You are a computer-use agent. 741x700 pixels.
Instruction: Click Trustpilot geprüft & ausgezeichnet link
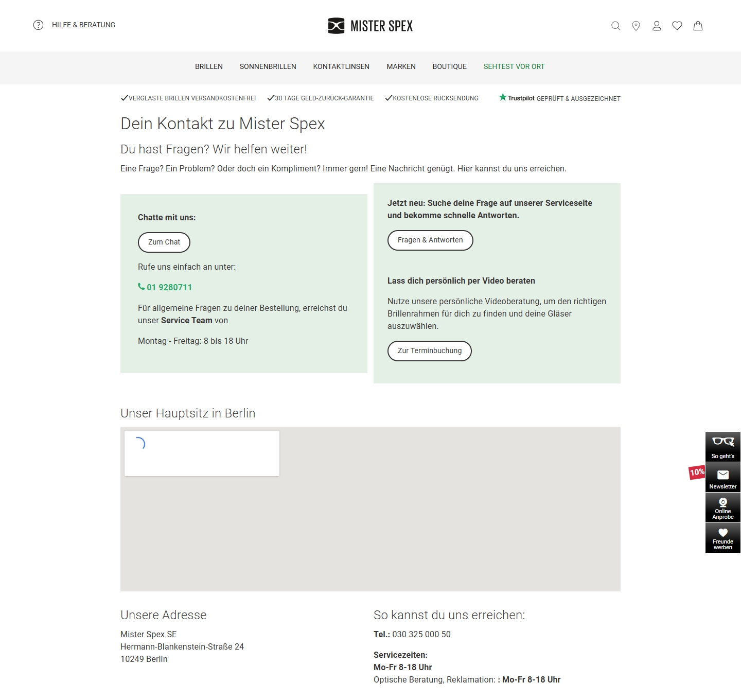coord(559,98)
